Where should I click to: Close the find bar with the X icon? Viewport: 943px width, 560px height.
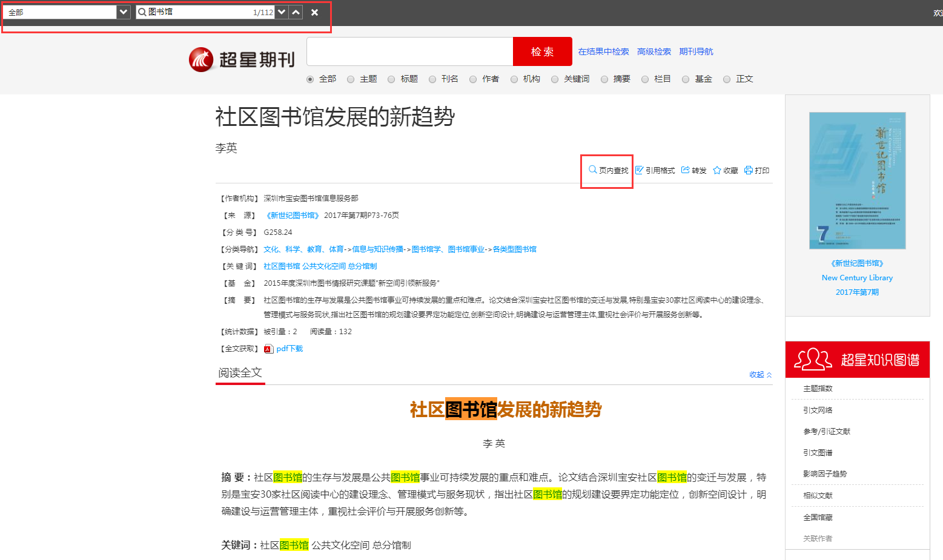(314, 12)
